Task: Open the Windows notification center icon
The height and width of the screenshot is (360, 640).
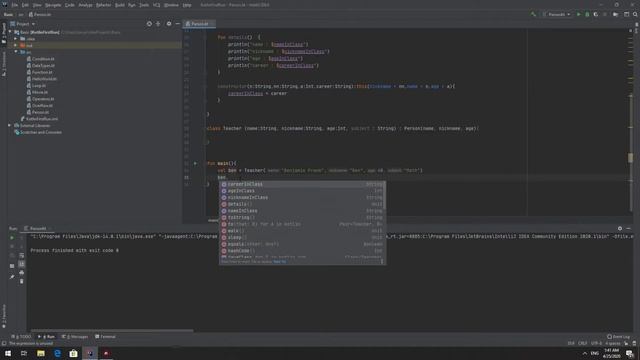Action: (630, 353)
